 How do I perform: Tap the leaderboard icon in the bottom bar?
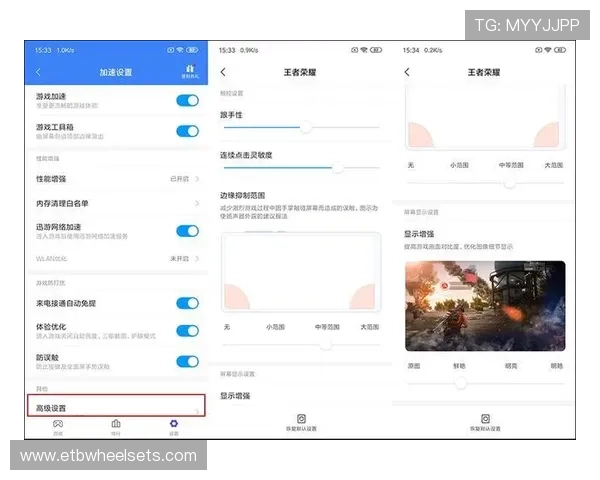pos(116,423)
